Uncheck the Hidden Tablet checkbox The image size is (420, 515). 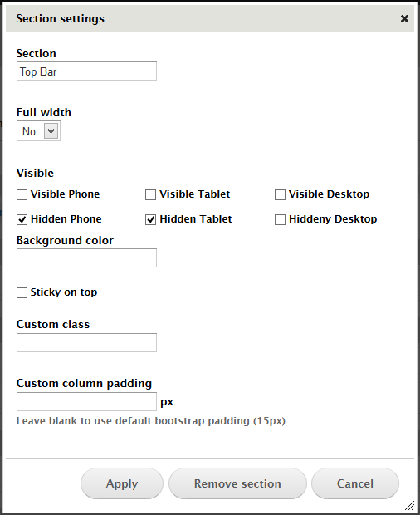(x=150, y=220)
